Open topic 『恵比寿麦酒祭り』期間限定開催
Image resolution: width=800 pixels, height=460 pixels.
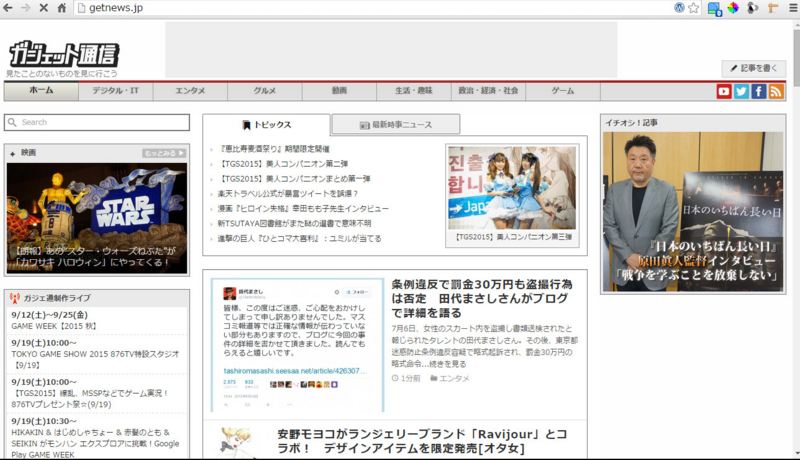274,149
